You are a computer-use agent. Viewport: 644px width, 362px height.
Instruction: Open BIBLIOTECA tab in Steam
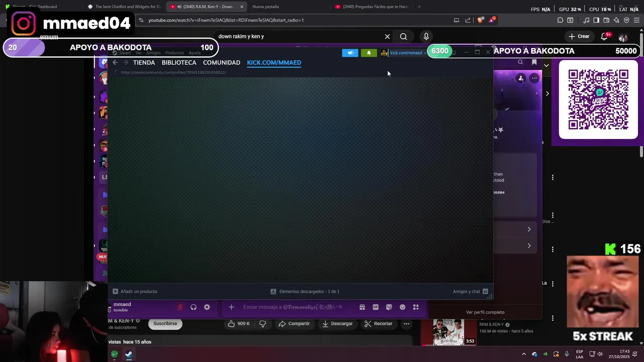click(179, 62)
